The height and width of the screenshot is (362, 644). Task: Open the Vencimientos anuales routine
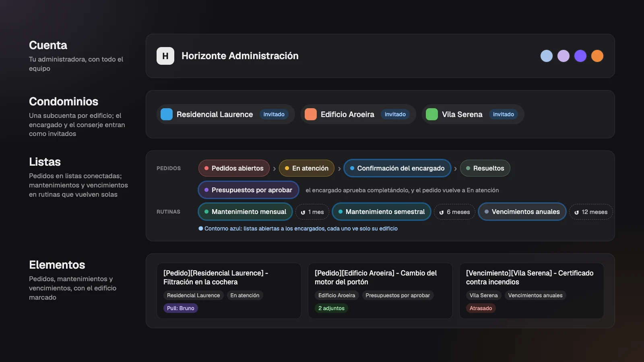[522, 212]
